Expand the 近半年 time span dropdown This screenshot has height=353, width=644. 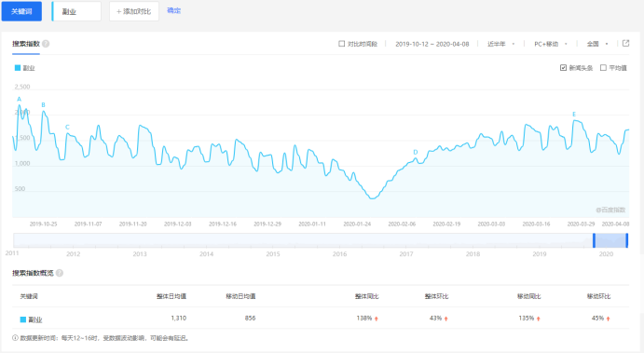(x=500, y=44)
